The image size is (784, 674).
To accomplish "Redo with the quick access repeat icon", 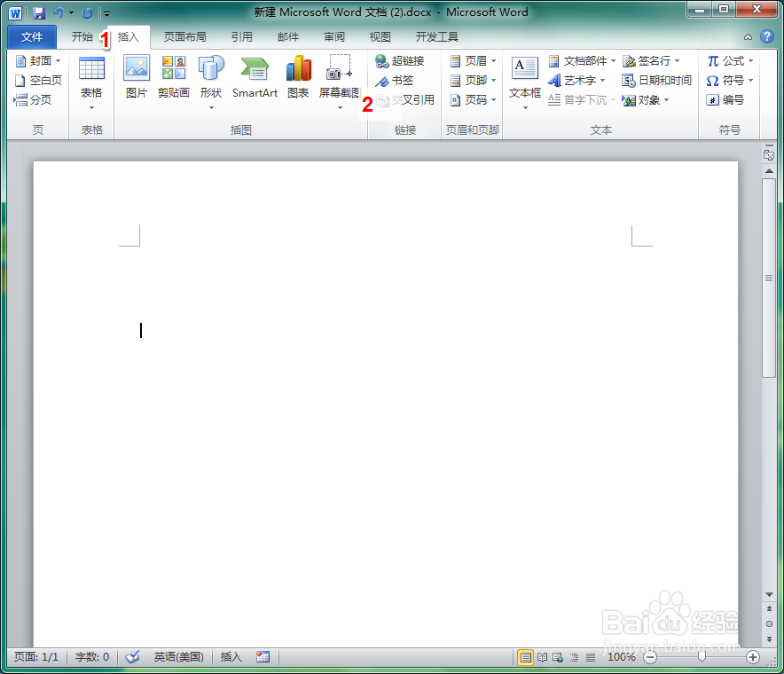I will [x=87, y=13].
